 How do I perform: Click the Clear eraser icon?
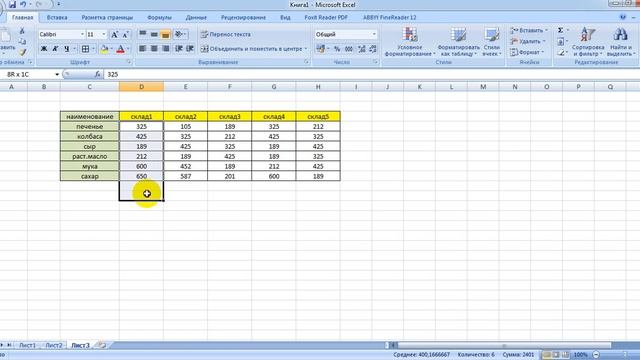pos(561,52)
